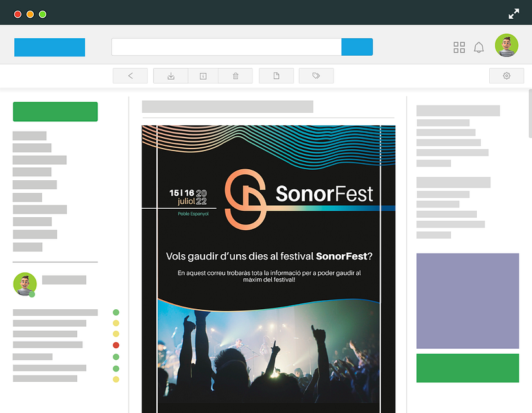Click the green button below the purple ad
The height and width of the screenshot is (413, 532).
(468, 368)
